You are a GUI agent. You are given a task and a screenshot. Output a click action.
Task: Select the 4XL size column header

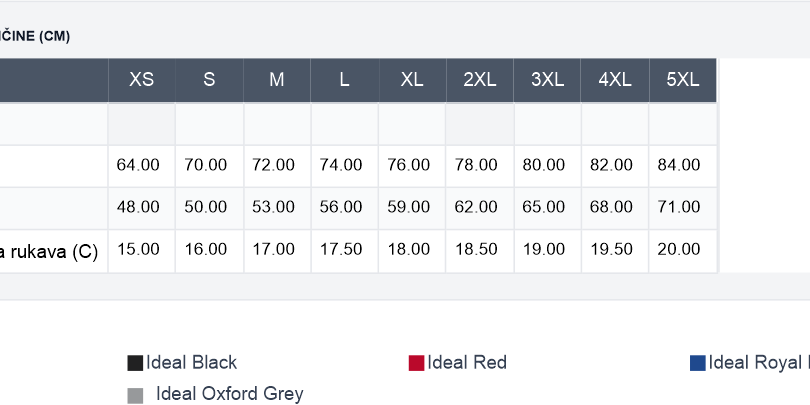(615, 80)
